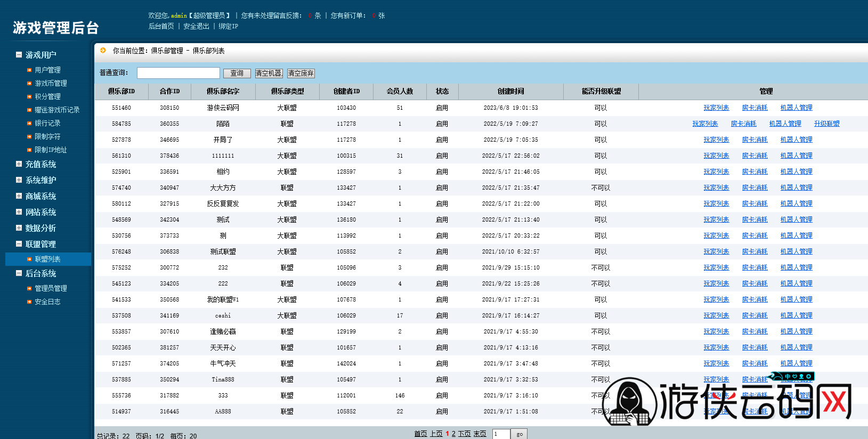Open 积分管理 in sidebar
Image resolution: width=868 pixels, height=439 pixels.
coord(47,96)
